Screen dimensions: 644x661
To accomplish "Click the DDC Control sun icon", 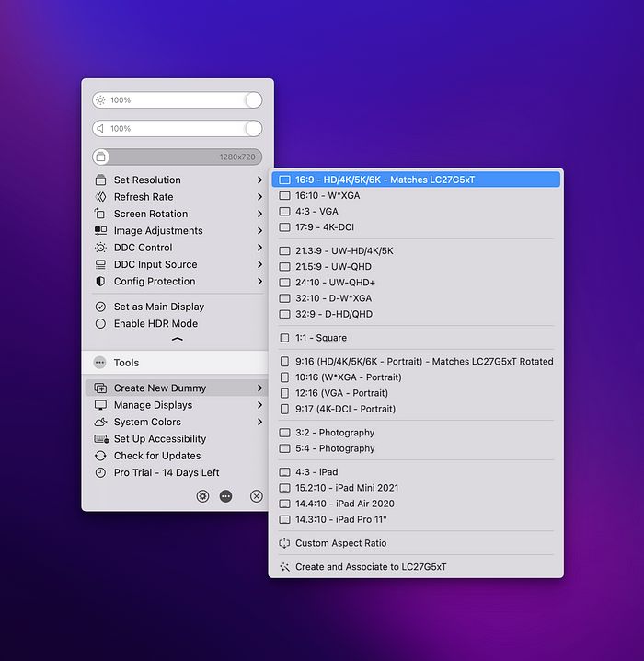I will (x=100, y=248).
